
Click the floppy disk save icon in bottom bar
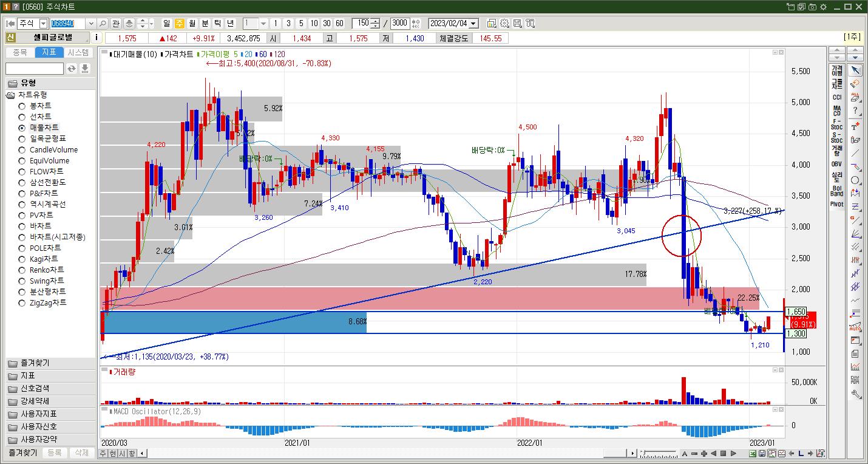(762, 453)
